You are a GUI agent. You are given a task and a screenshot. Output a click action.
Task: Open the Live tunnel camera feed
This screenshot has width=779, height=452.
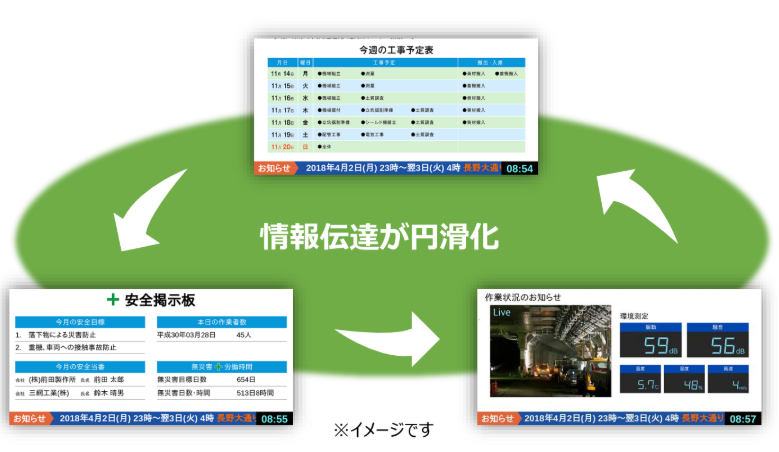coord(547,355)
